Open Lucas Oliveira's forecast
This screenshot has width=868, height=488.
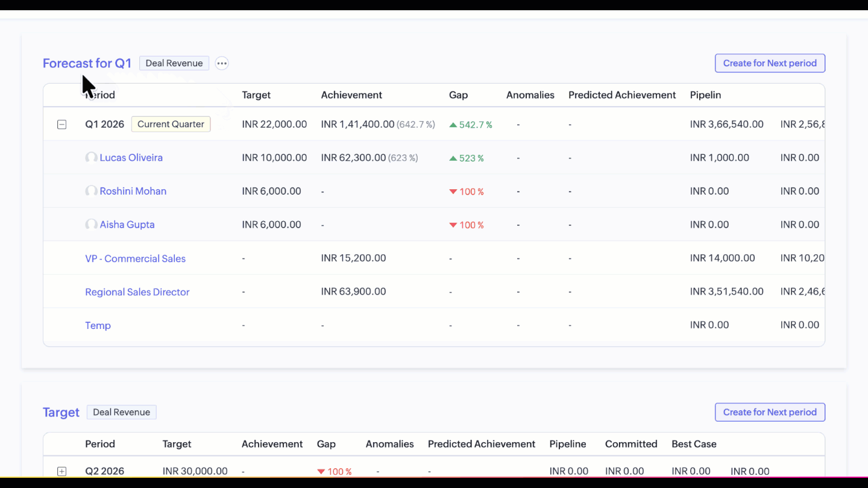131,158
